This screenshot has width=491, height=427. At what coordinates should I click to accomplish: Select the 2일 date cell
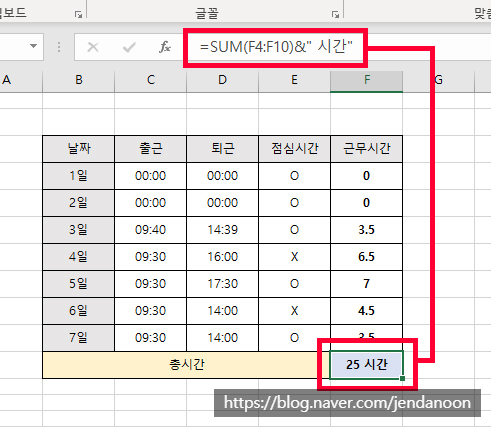pos(79,203)
